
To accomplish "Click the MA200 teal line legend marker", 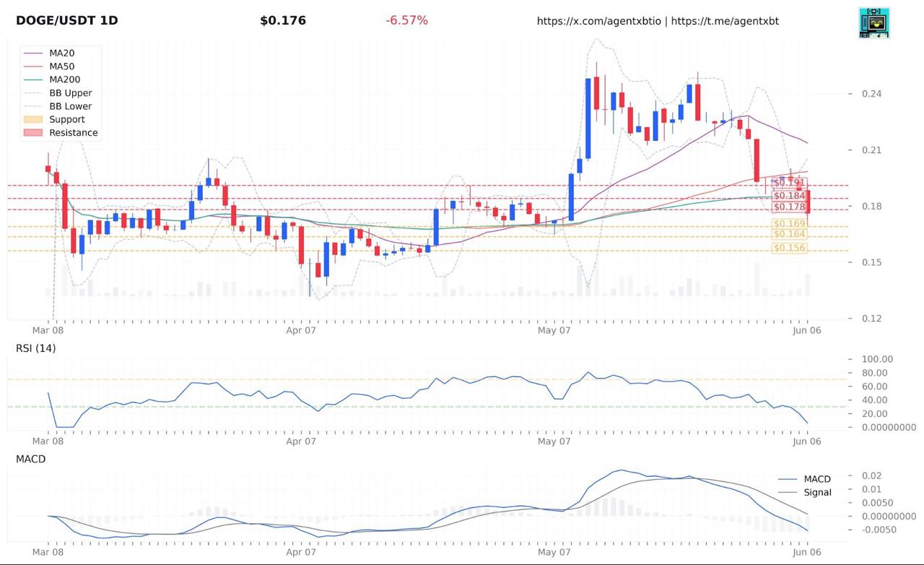I will pyautogui.click(x=33, y=79).
